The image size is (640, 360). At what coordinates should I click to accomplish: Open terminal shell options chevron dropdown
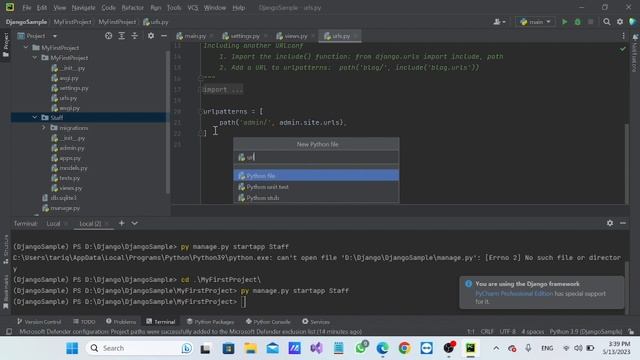click(135, 223)
